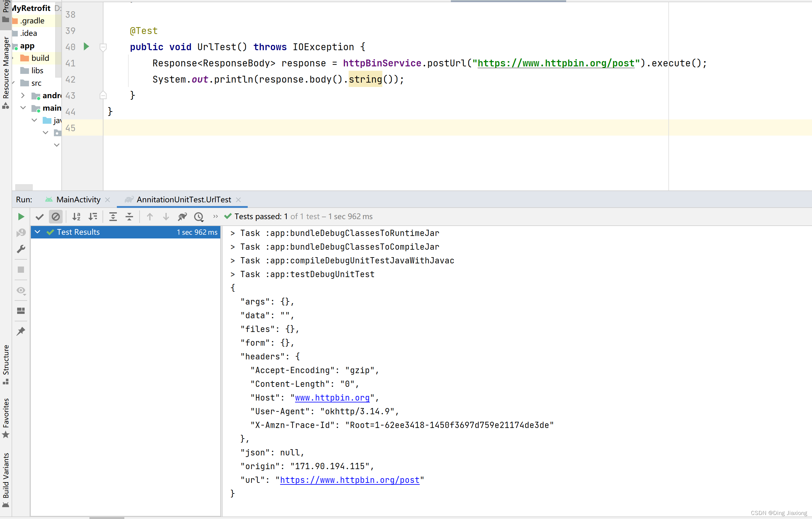Open test history clock icon
Viewport: 812px width, 519px height.
coord(199,217)
